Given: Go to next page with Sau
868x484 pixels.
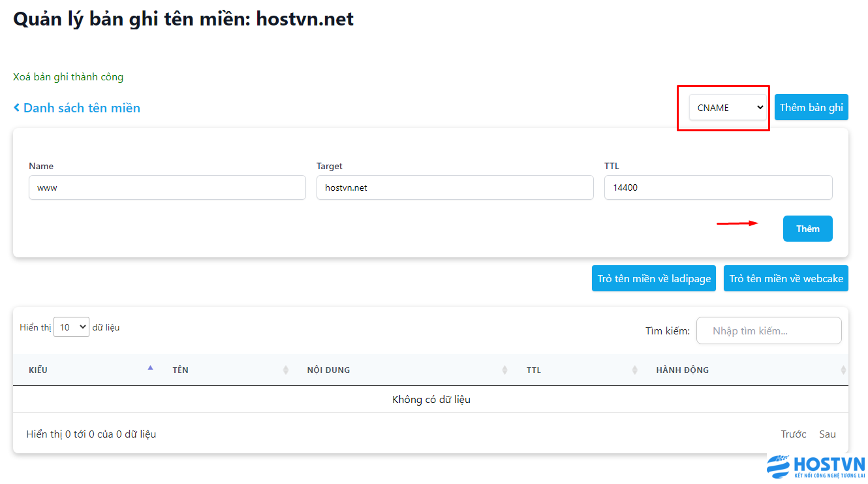Looking at the screenshot, I should (828, 434).
